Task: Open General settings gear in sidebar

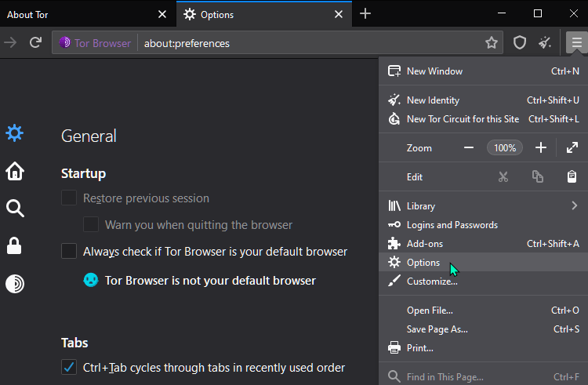Action: 15,133
